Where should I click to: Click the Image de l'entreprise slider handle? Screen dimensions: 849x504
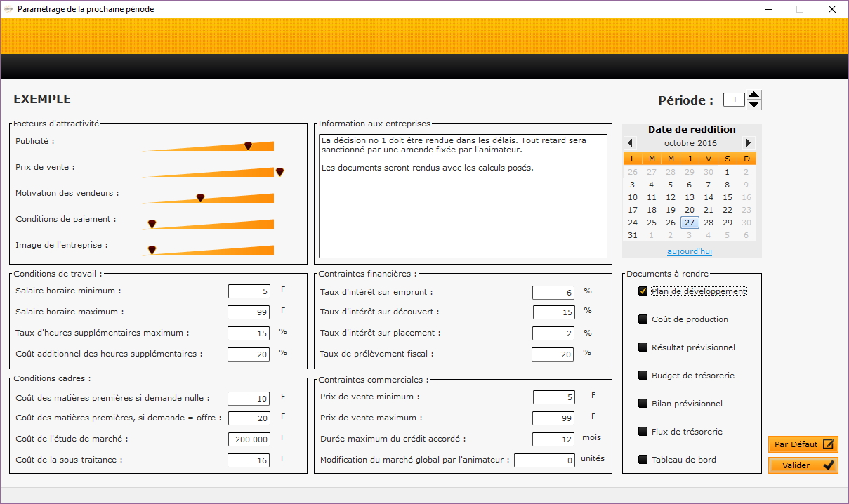(x=152, y=250)
